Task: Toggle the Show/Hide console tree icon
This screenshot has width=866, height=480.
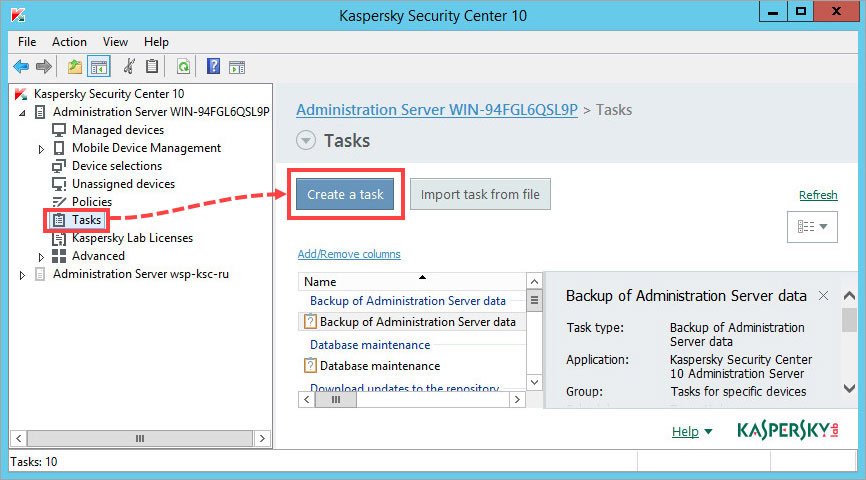Action: tap(99, 67)
